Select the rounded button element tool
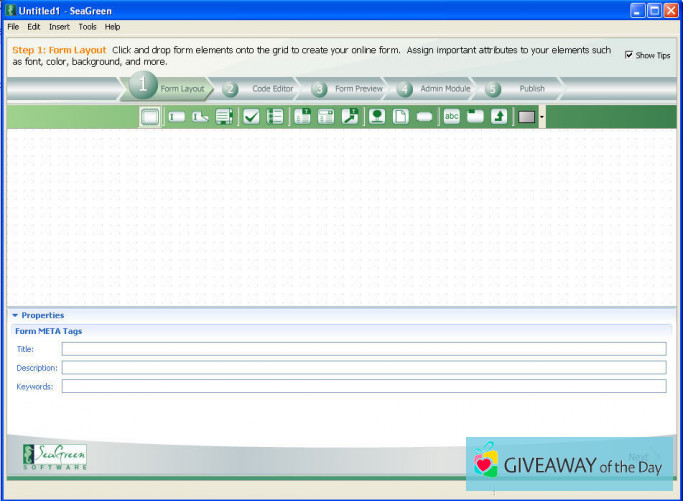Screen dimensions: 683x501 (424, 117)
